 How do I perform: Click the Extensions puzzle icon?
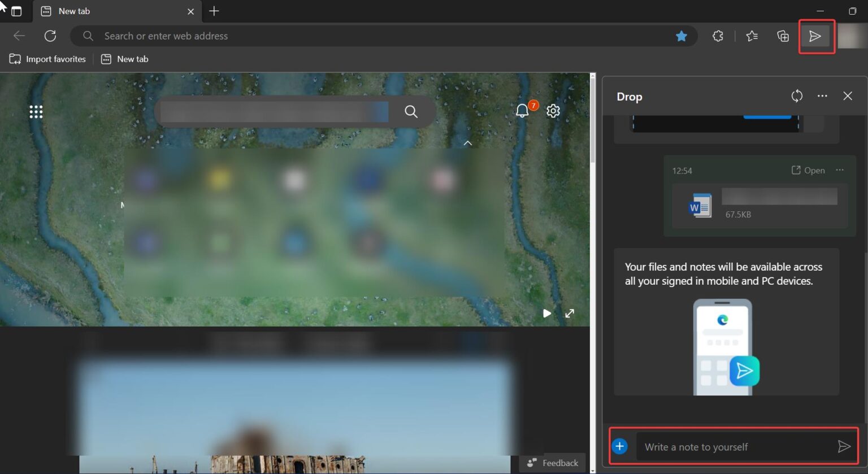pos(718,36)
